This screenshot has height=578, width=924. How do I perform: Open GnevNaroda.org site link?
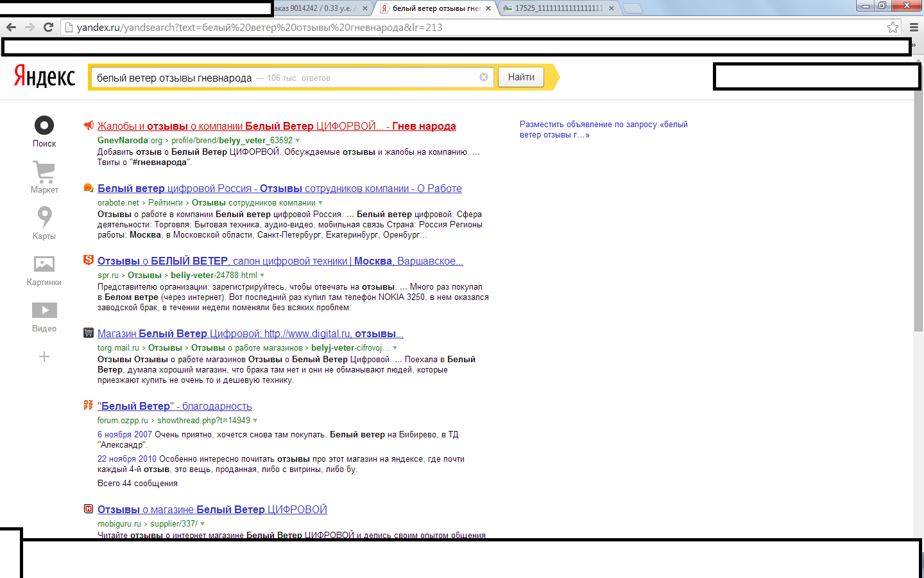130,140
